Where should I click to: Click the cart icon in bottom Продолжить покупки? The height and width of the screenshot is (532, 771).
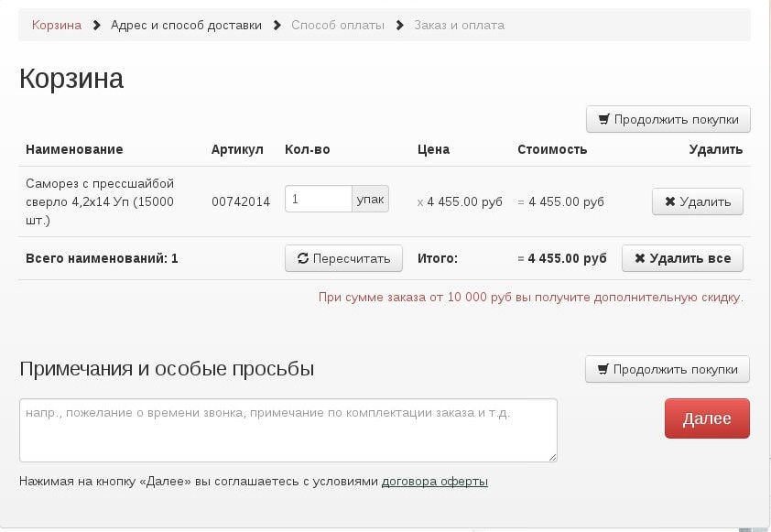point(603,370)
